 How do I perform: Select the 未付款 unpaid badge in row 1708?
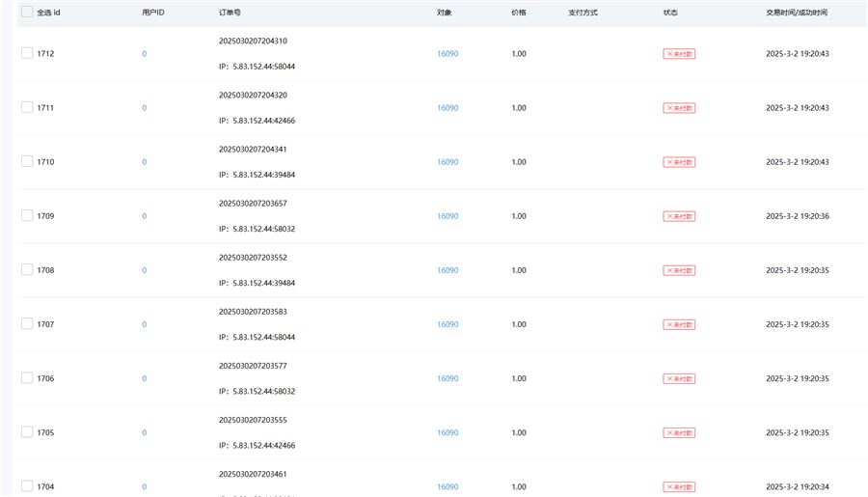pos(679,270)
